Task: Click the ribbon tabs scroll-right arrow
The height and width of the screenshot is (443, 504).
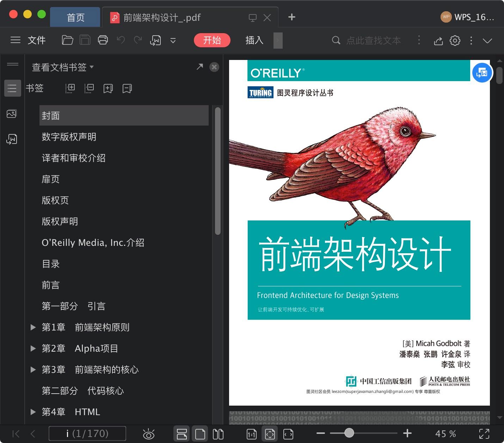Action: (x=278, y=41)
